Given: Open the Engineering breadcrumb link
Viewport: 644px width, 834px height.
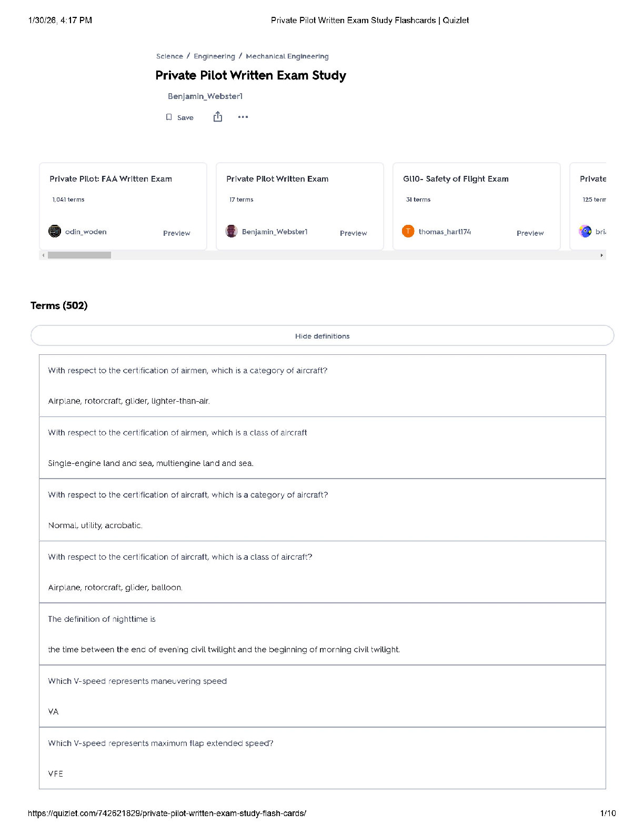Looking at the screenshot, I should [x=214, y=56].
